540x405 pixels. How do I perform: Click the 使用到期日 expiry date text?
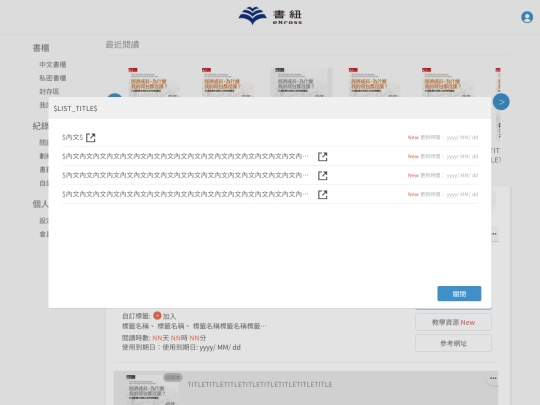(x=181, y=347)
